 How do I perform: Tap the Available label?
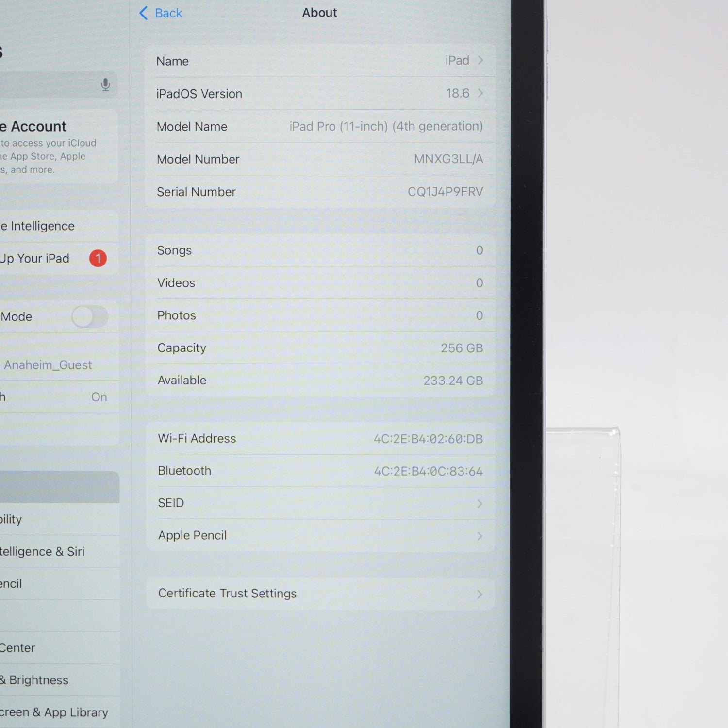click(182, 381)
